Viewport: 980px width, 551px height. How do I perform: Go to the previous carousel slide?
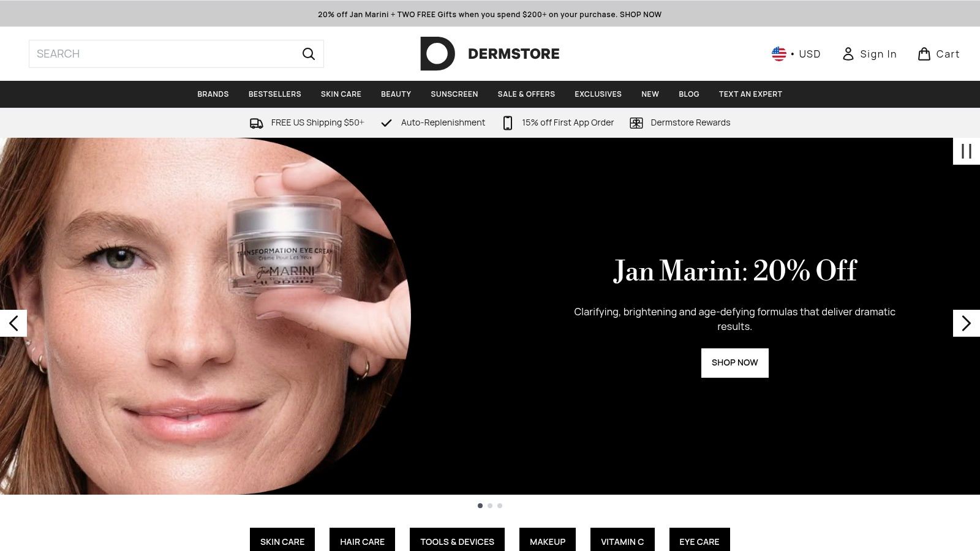(x=13, y=323)
